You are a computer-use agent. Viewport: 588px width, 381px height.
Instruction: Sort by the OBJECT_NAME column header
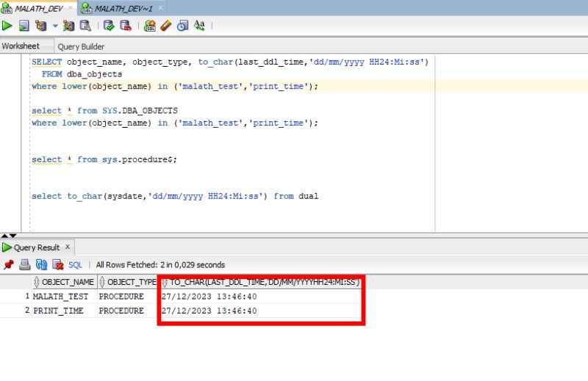65,282
